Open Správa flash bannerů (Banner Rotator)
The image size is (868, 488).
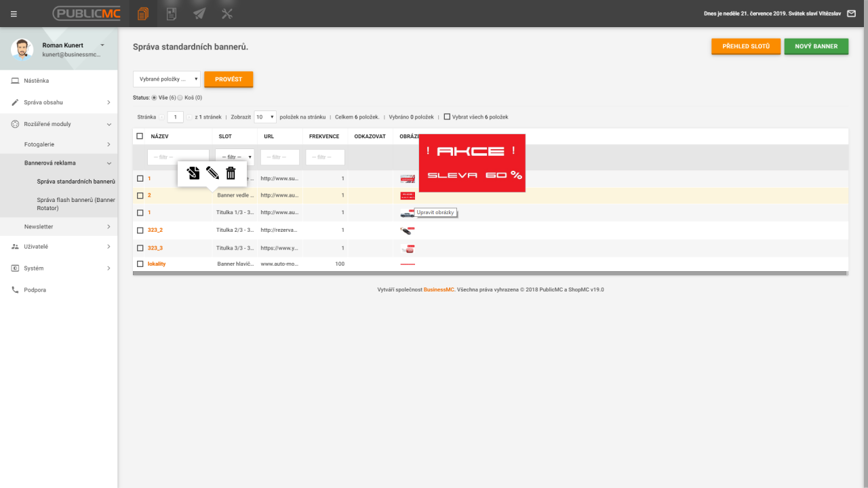[76, 204]
